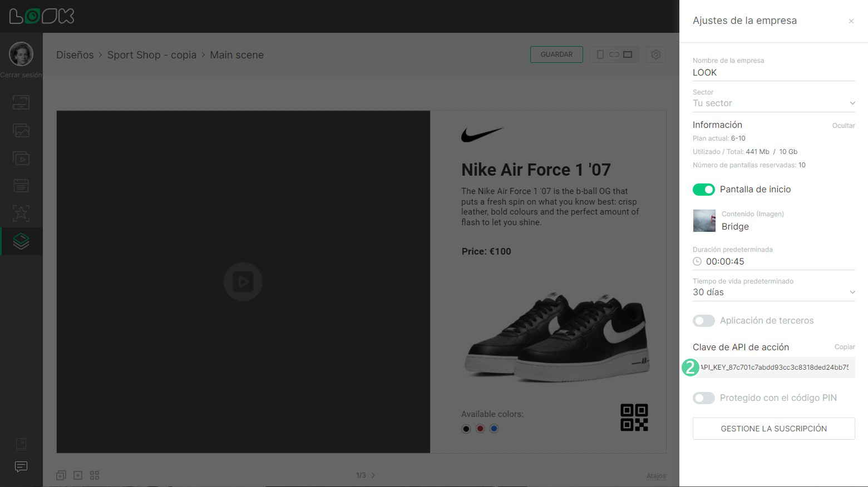Edit Nombre de la empresa field

click(774, 73)
